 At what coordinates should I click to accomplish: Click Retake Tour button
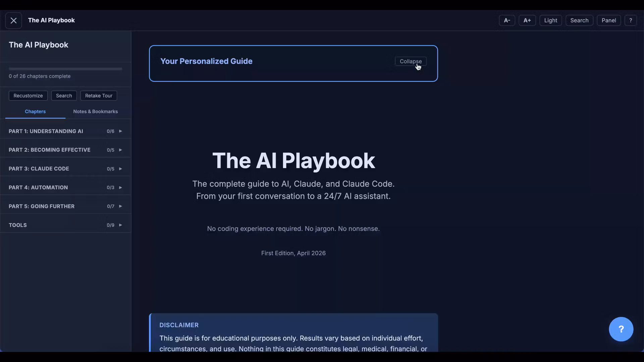click(x=99, y=96)
